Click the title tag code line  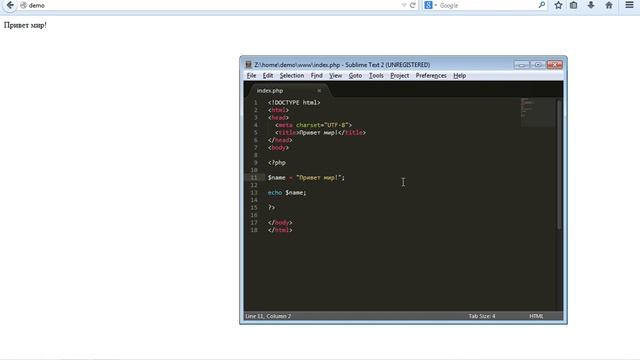click(320, 132)
